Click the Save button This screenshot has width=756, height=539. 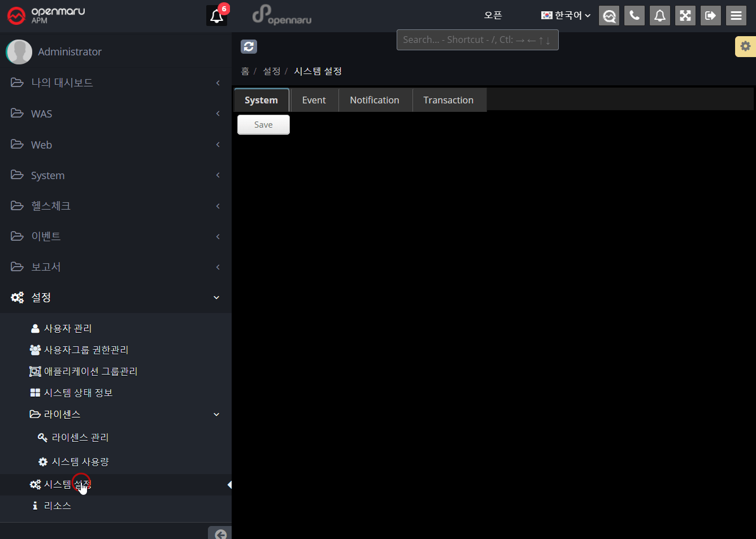tap(263, 125)
